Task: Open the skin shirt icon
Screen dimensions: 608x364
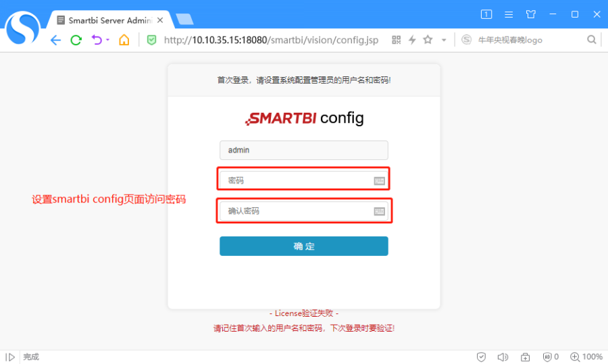Action: click(531, 14)
